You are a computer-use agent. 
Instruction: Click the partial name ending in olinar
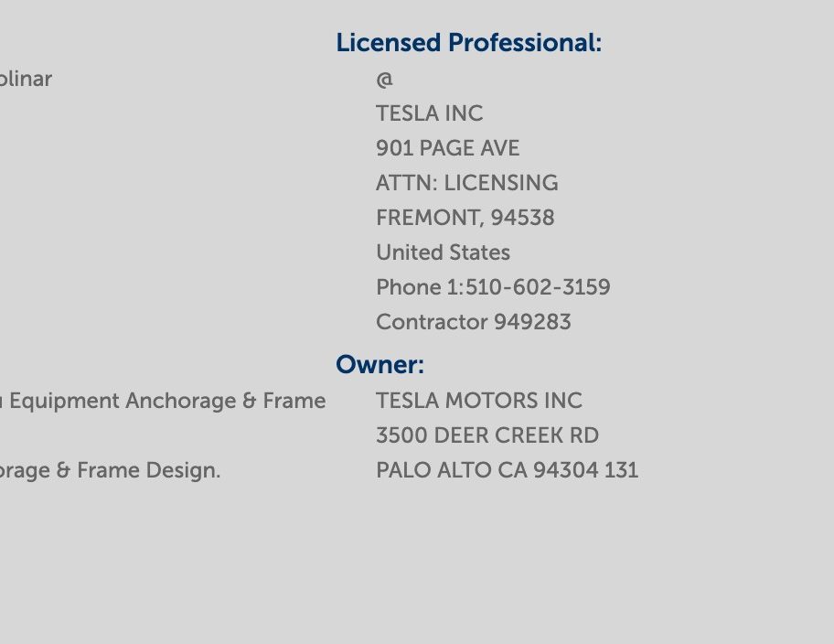[26, 79]
